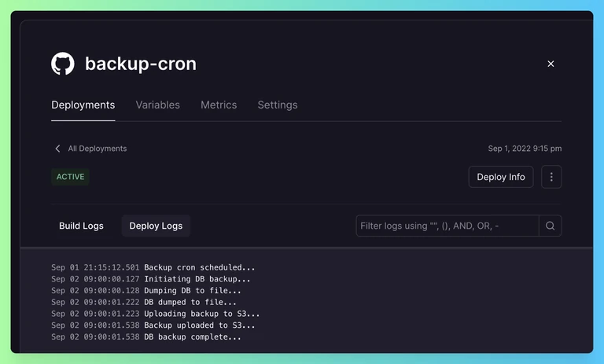Return via the All Deployments link
Screen dimensions: 604x364
pyautogui.click(x=97, y=149)
